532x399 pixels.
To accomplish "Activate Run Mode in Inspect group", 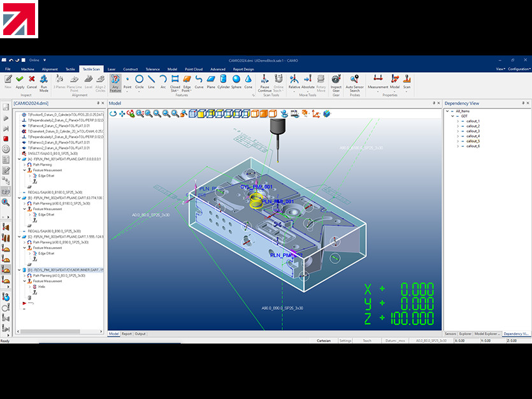I will 44,83.
